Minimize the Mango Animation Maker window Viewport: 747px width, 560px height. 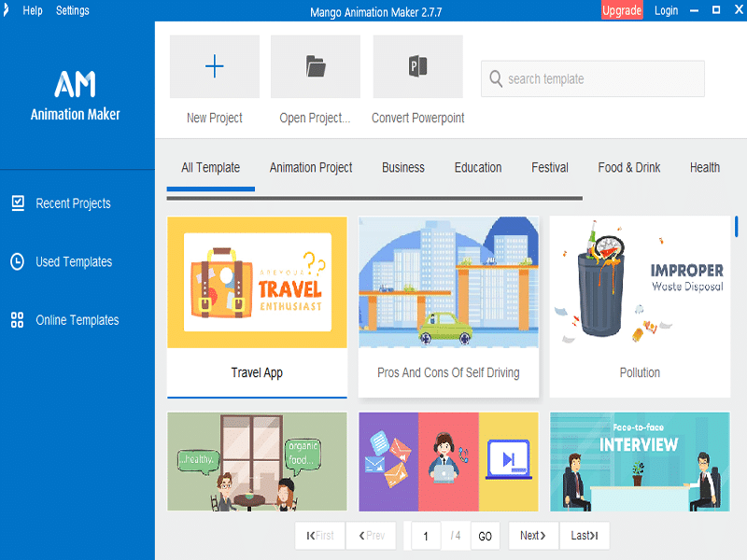coord(694,10)
